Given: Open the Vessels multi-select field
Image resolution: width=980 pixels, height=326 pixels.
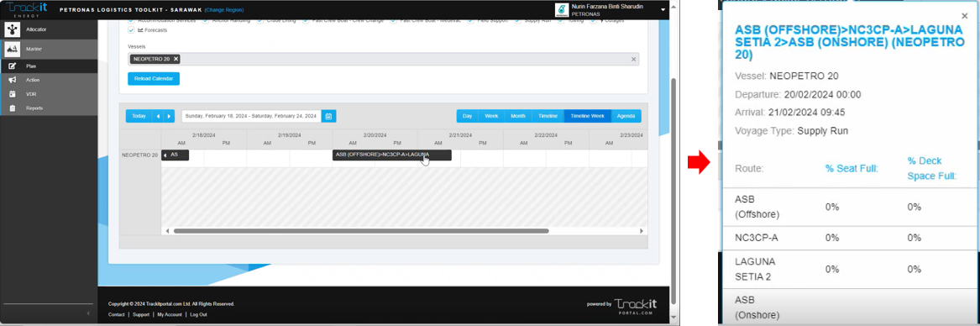Looking at the screenshot, I should [x=384, y=59].
